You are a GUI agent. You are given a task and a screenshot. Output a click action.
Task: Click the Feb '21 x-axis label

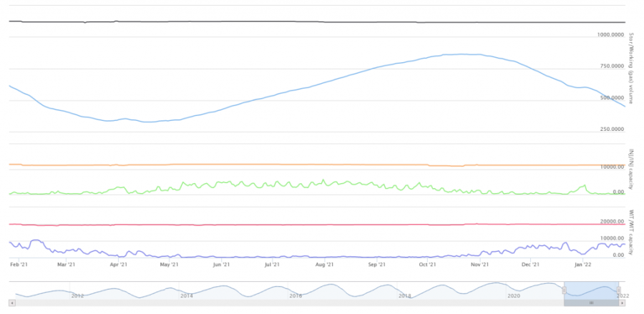[19, 265]
